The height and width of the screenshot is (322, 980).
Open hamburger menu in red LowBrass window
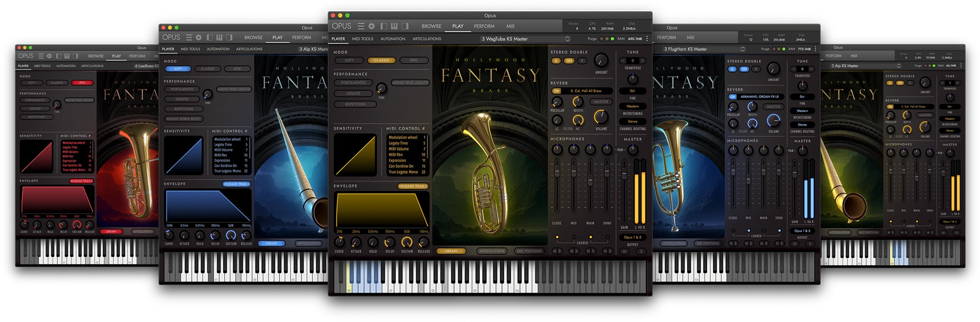pos(41,56)
